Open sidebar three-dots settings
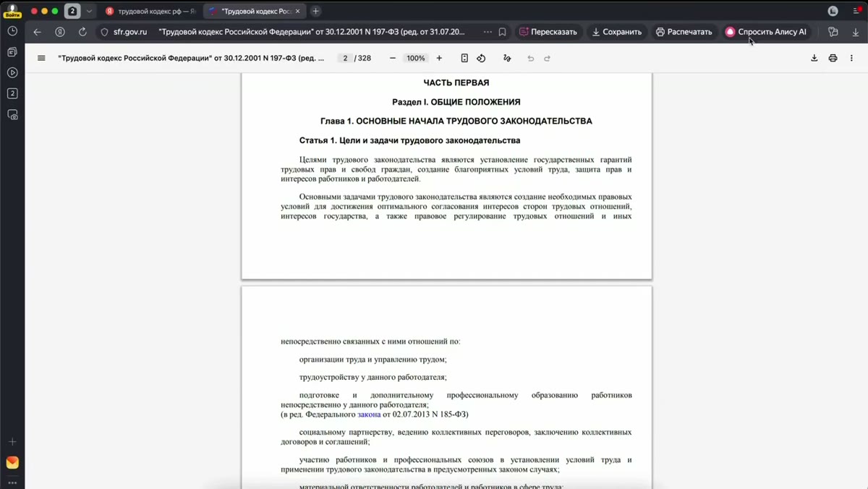Viewport: 868px width, 489px height. 12,482
